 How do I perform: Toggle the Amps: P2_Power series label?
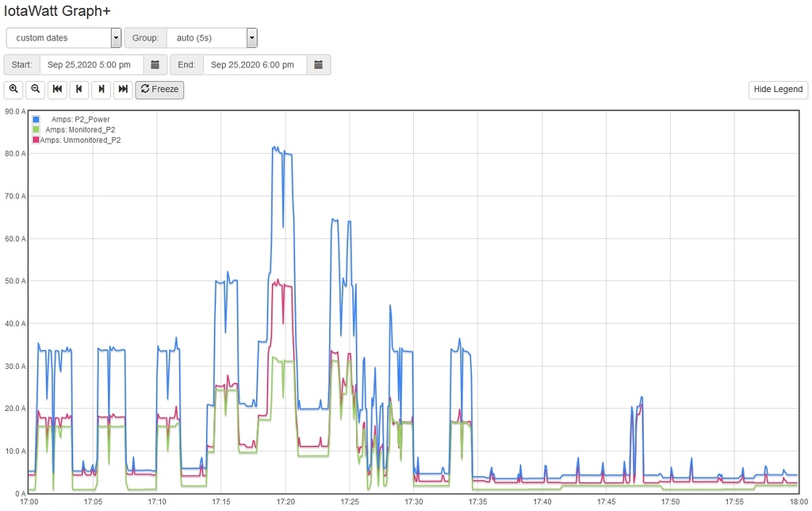[x=80, y=120]
